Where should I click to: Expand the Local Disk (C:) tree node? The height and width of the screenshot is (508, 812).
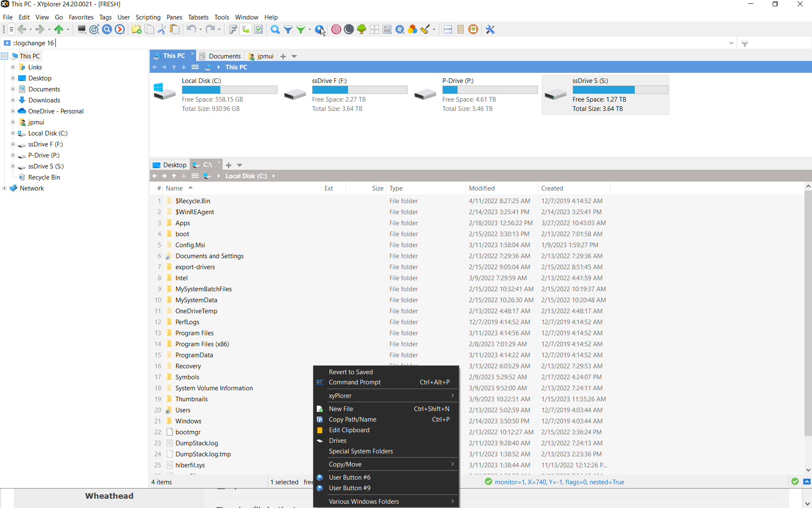pos(13,133)
